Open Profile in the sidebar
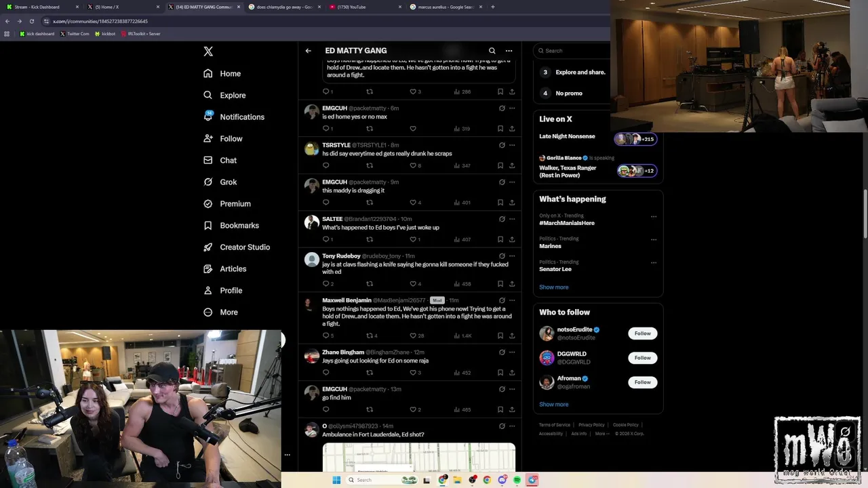Image resolution: width=868 pixels, height=488 pixels. [222, 290]
